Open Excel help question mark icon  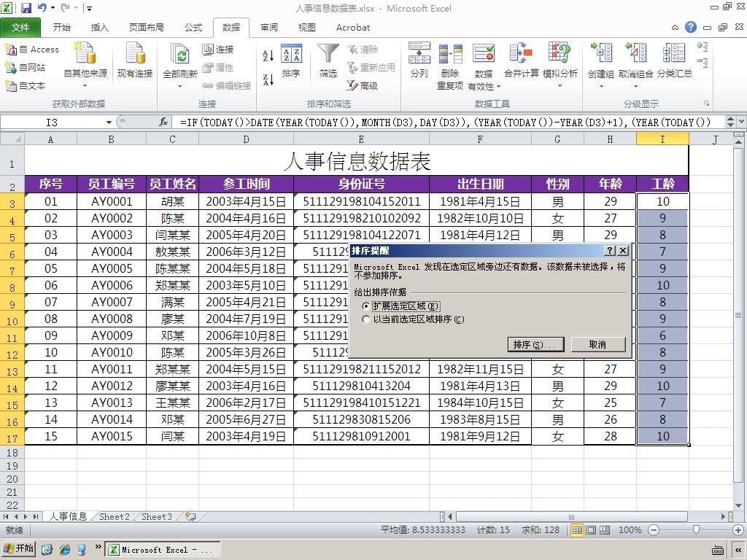(691, 27)
